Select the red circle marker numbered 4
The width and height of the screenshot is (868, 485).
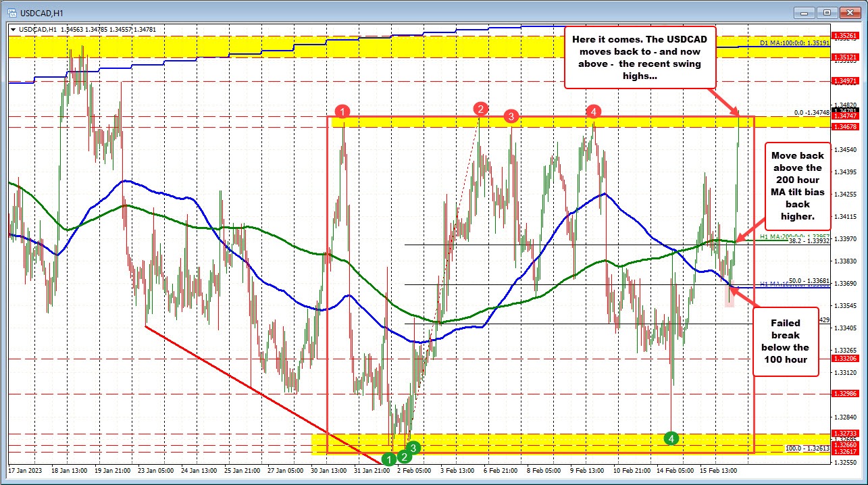(593, 111)
